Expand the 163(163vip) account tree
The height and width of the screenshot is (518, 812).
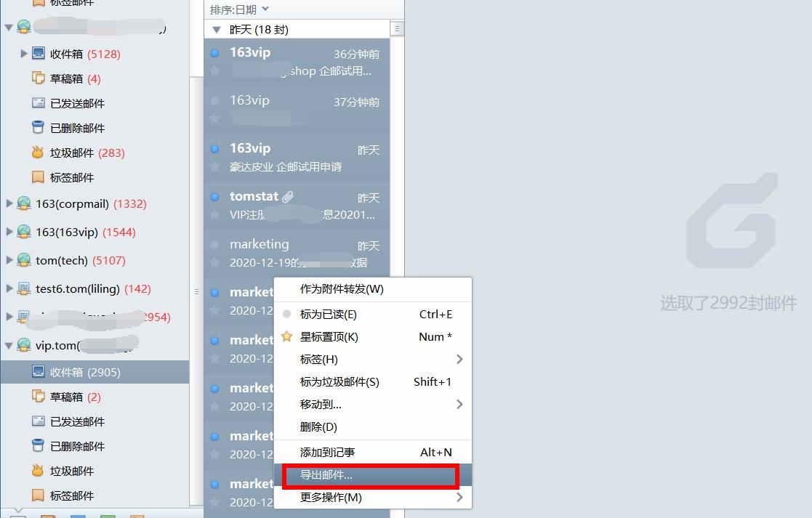[x=11, y=232]
